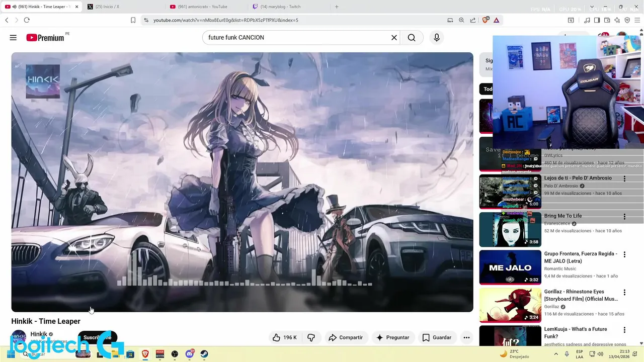644x362 pixels.
Task: Run search with magnifier button
Action: 412,38
